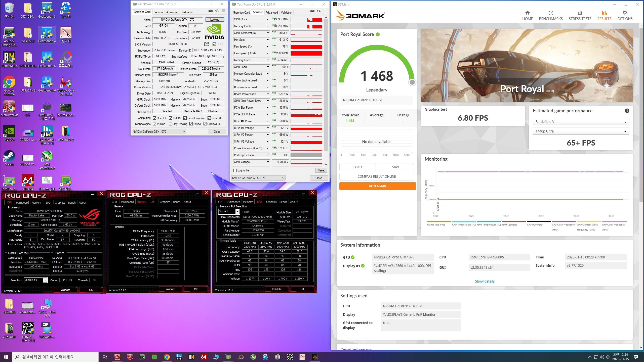Click COMPARE RESULT ONLINE button

click(377, 176)
